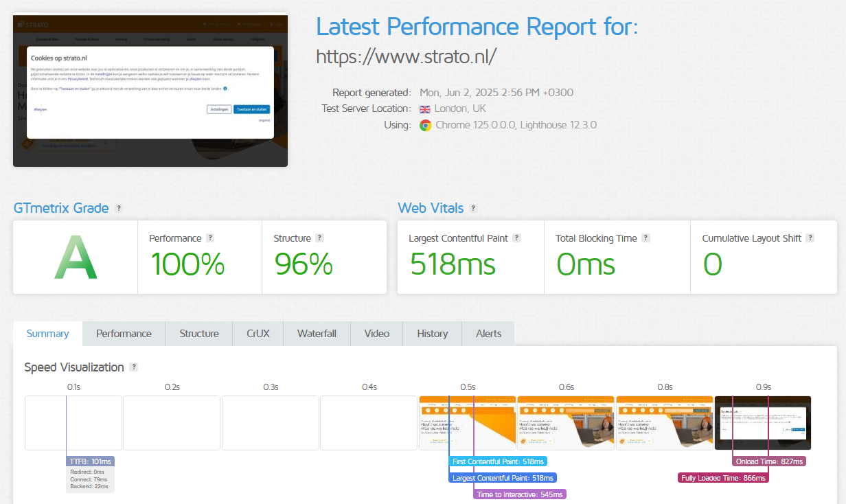This screenshot has width=846, height=504.
Task: Open the History tab
Action: (433, 334)
